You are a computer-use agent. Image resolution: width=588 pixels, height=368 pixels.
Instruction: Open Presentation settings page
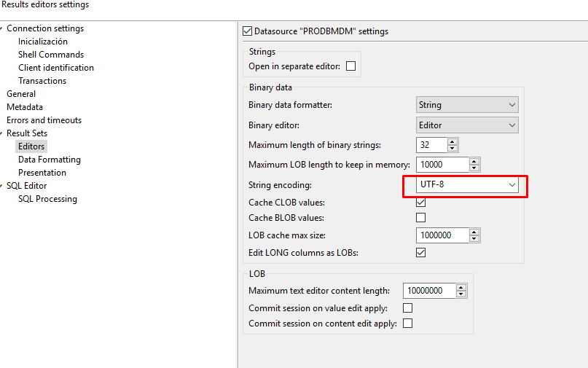42,173
